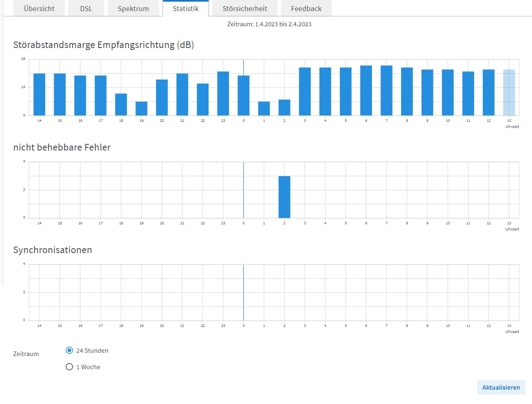Click the Störabstandsmarge bar for hour 19
This screenshot has height=404, width=532.
coord(142,108)
